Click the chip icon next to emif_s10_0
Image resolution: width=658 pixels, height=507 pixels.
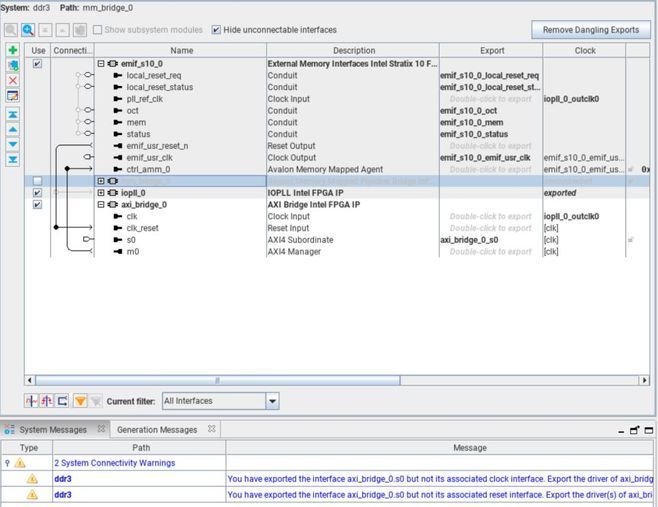coord(112,64)
